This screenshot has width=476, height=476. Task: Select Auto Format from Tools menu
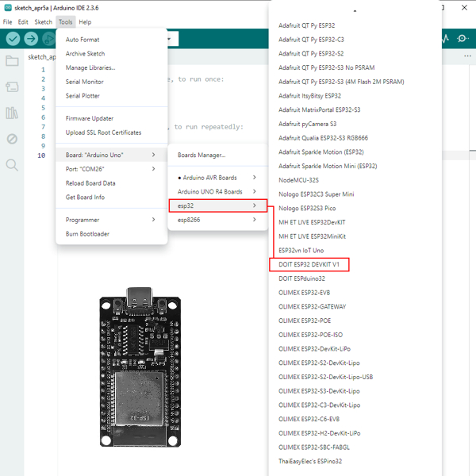(x=112, y=40)
